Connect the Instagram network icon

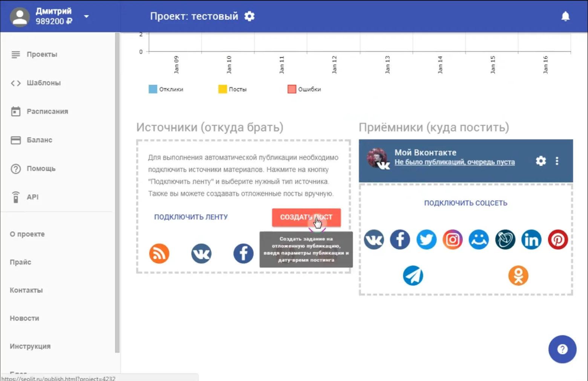tap(453, 239)
